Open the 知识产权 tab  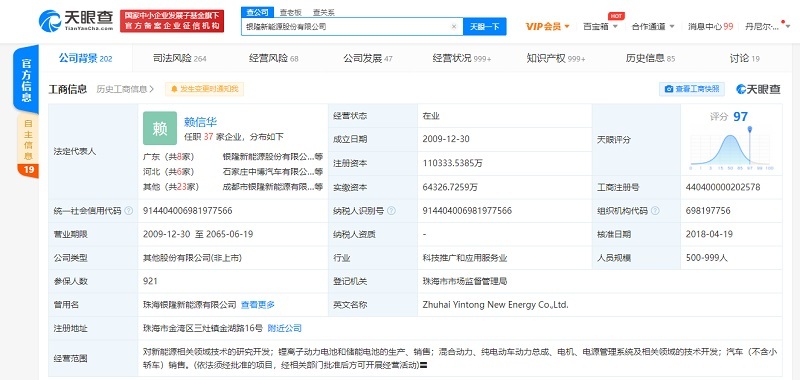click(x=556, y=58)
